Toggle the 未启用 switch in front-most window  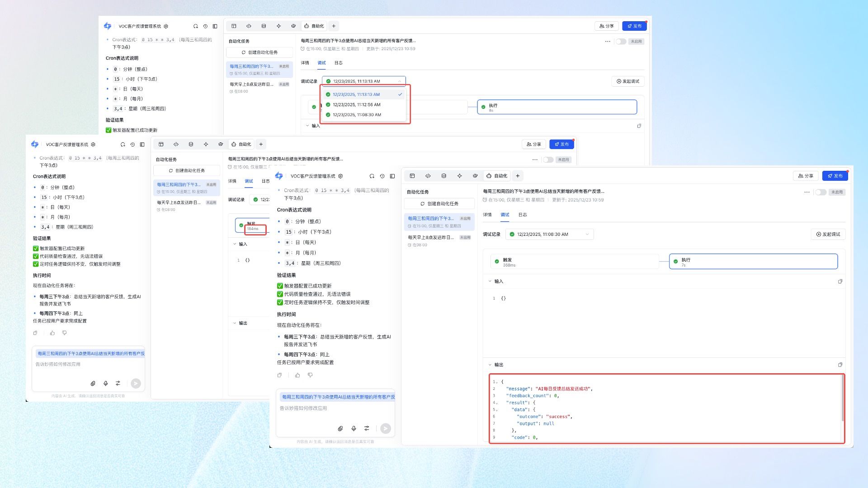coord(821,192)
